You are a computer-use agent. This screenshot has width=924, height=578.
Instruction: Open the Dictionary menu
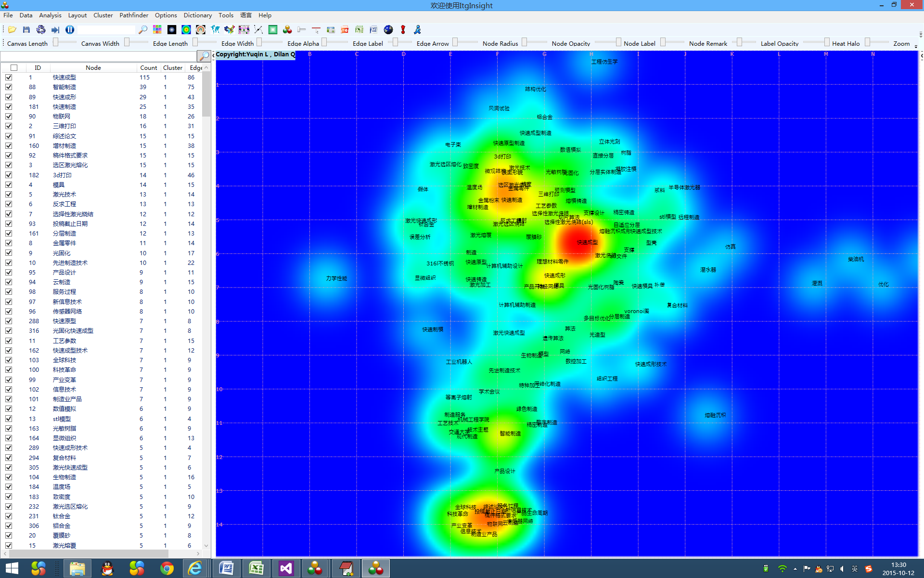[x=197, y=15]
